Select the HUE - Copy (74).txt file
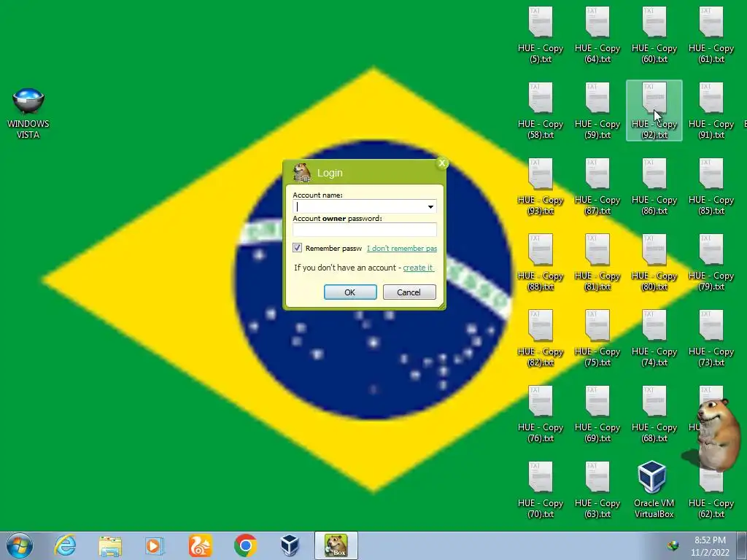747x560 pixels. [x=654, y=338]
